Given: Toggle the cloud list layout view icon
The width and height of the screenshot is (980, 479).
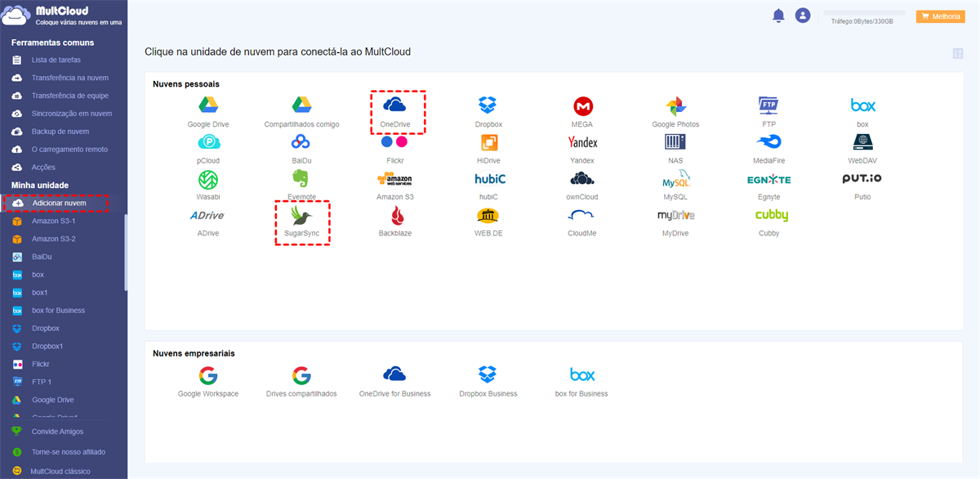Looking at the screenshot, I should coord(958,54).
